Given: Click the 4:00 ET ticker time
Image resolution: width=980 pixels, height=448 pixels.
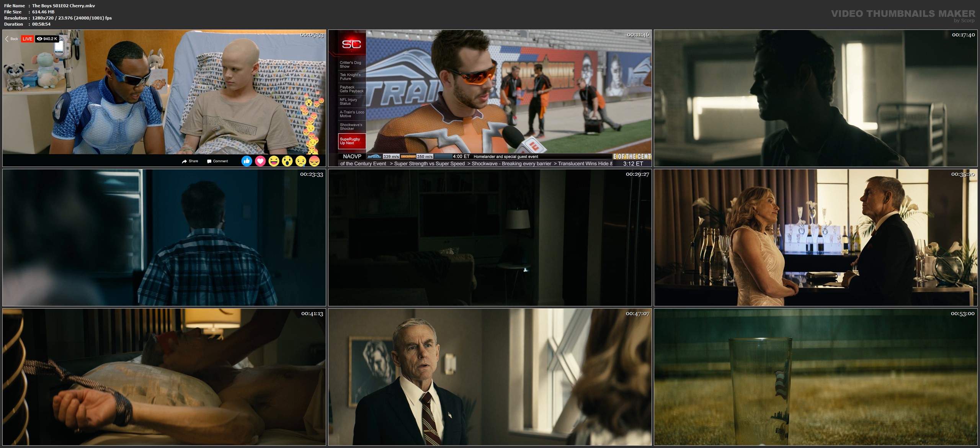Looking at the screenshot, I should [x=461, y=156].
